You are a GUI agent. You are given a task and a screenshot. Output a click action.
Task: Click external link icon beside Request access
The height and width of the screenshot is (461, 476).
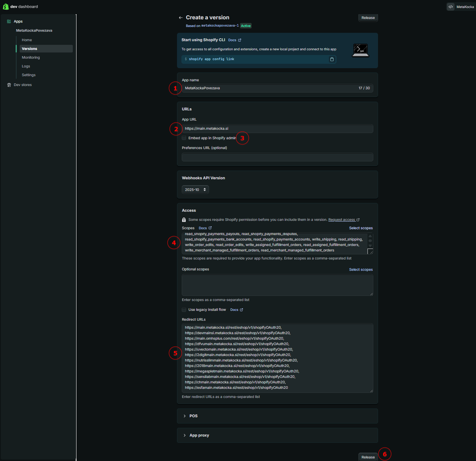tap(358, 220)
